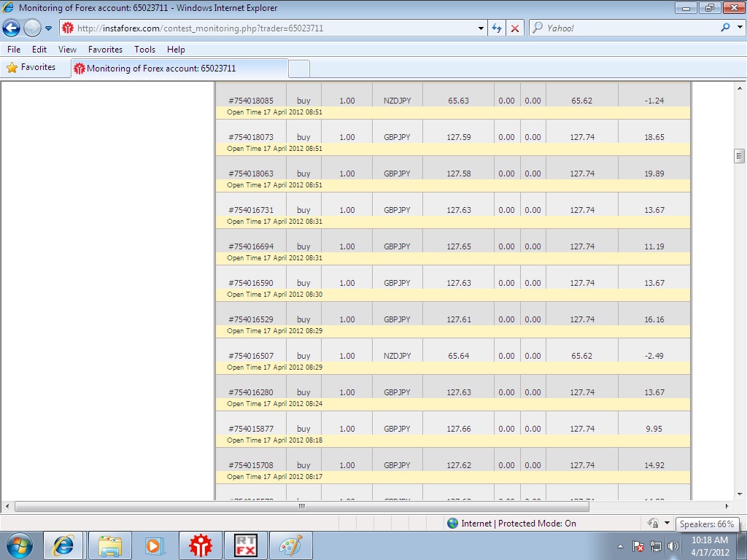Screen dimensions: 747x560
Task: Stop loading the page
Action: click(x=515, y=28)
